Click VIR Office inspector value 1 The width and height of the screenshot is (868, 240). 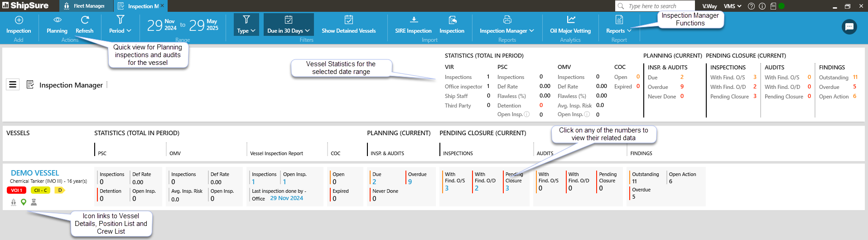tap(488, 86)
